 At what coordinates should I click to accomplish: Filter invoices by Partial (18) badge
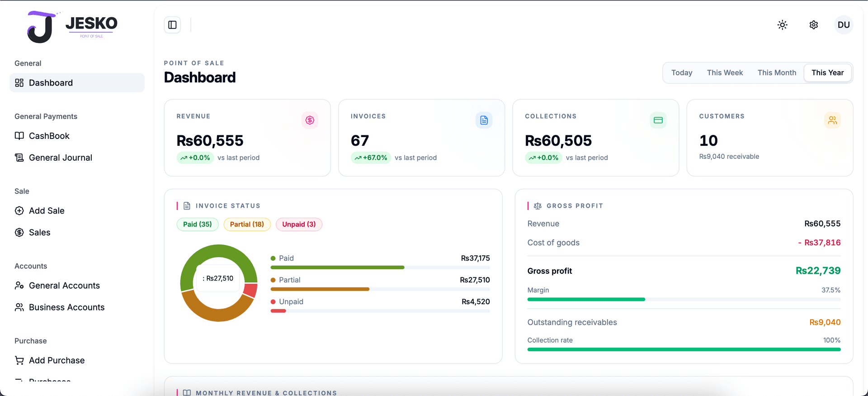coord(247,224)
